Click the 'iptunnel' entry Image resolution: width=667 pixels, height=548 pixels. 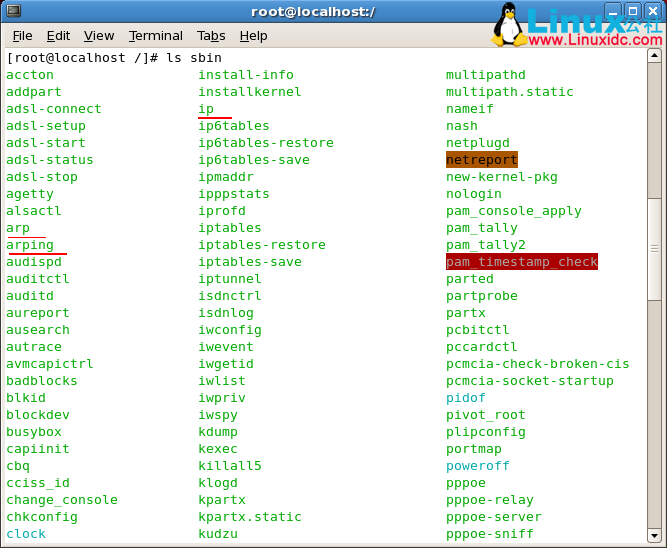coord(230,279)
